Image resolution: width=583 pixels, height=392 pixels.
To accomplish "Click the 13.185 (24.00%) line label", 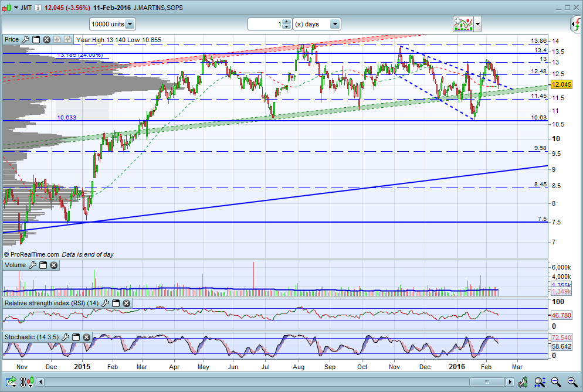I will (x=80, y=55).
